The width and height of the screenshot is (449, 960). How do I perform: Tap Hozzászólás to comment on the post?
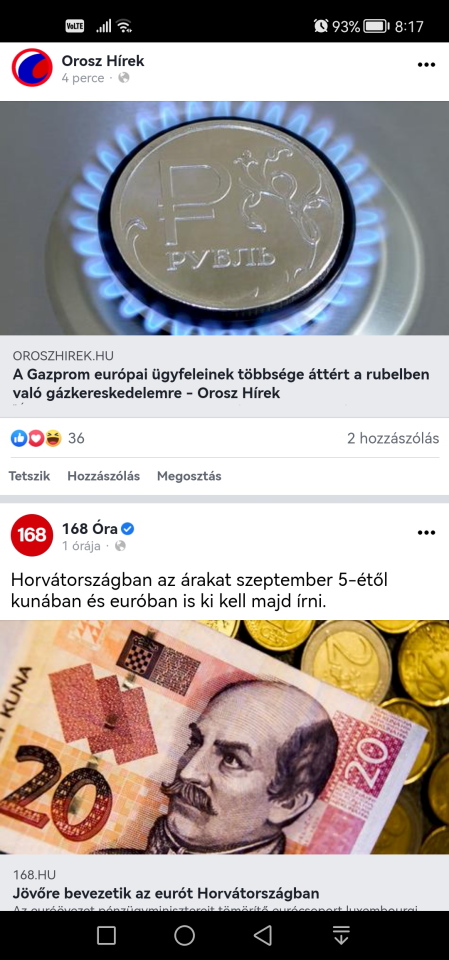coord(104,476)
